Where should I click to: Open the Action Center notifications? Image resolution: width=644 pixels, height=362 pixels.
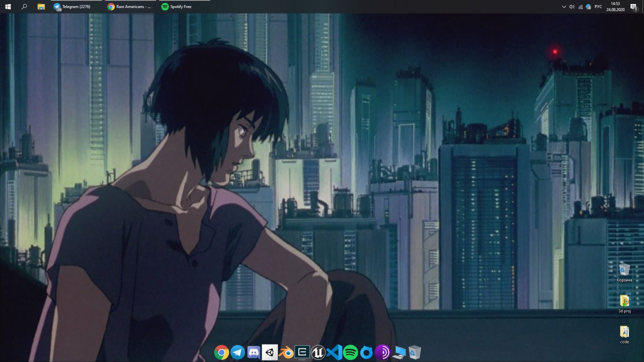tap(634, 7)
